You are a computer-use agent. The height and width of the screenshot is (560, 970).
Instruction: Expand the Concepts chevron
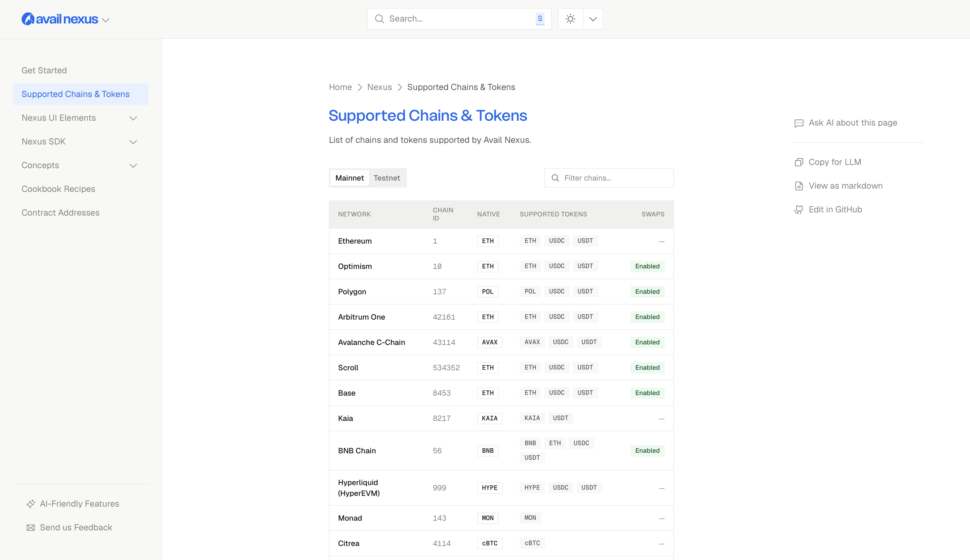click(x=133, y=166)
